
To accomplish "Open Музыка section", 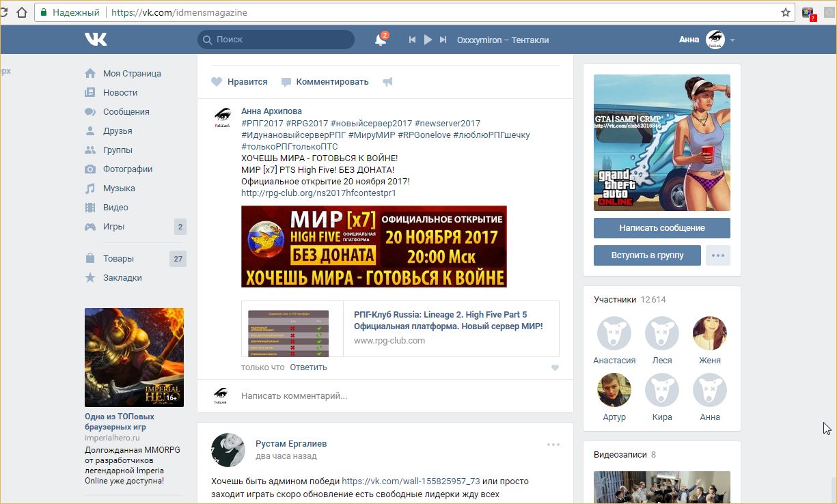I will (x=119, y=188).
